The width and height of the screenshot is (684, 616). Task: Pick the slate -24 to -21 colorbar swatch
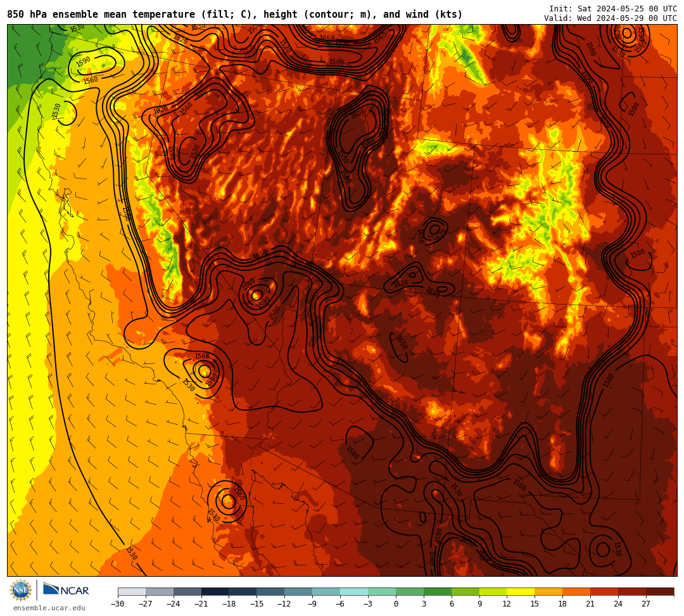[187, 591]
